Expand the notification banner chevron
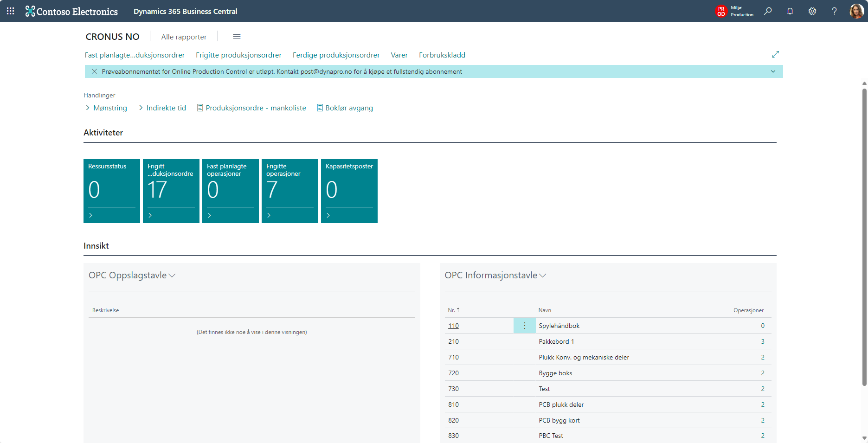The image size is (868, 443). coord(773,71)
